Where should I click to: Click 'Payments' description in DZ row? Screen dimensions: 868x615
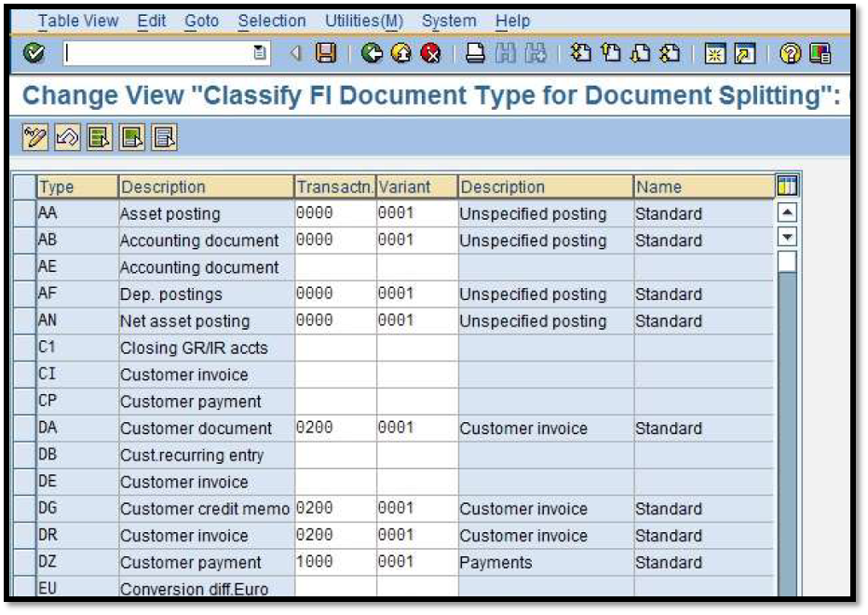[x=495, y=563]
